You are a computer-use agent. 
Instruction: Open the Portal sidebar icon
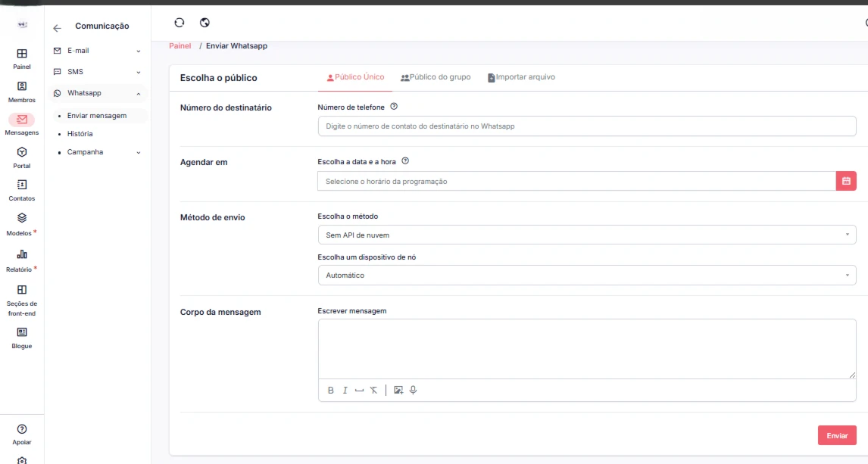[22, 152]
